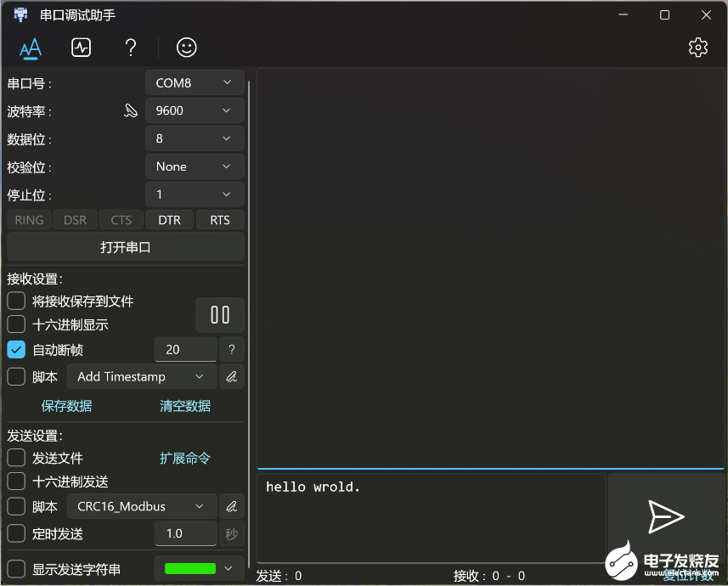Click the smiley face icon in toolbar
Viewport: 728px width, 586px height.
click(186, 48)
